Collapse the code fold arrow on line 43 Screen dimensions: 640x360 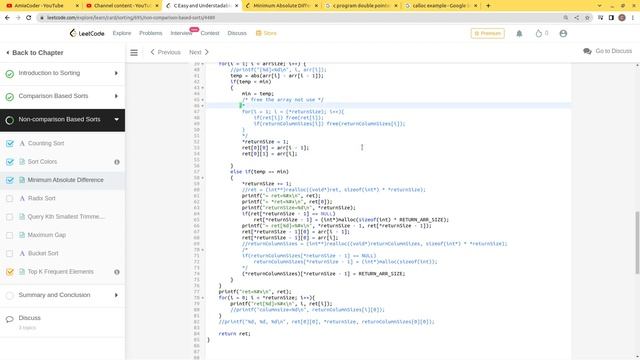click(x=202, y=88)
